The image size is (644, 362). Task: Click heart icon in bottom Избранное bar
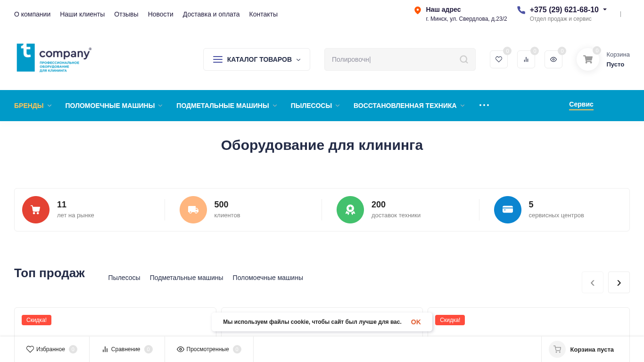[30, 349]
